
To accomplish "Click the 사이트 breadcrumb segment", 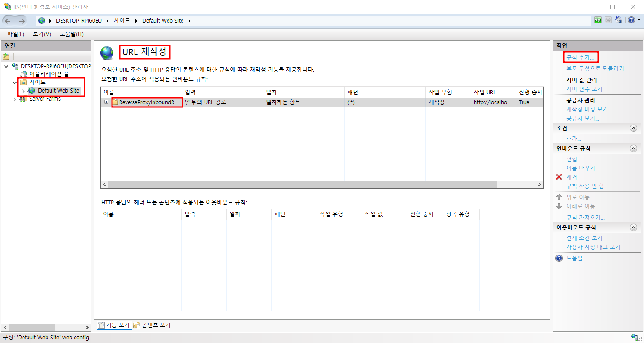I will (x=122, y=21).
